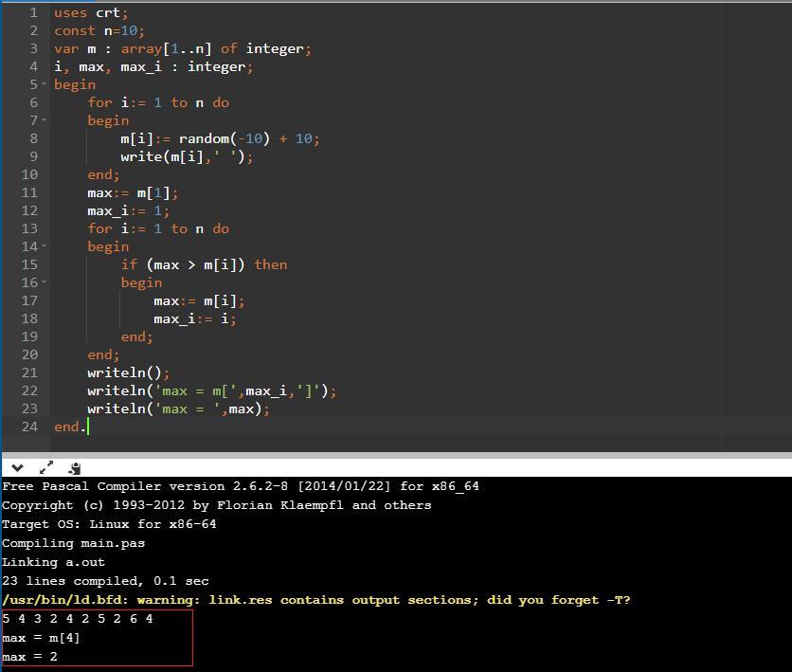The height and width of the screenshot is (672, 792).
Task: Click the 'Target OS: Linux for x86-64' line
Action: [109, 524]
